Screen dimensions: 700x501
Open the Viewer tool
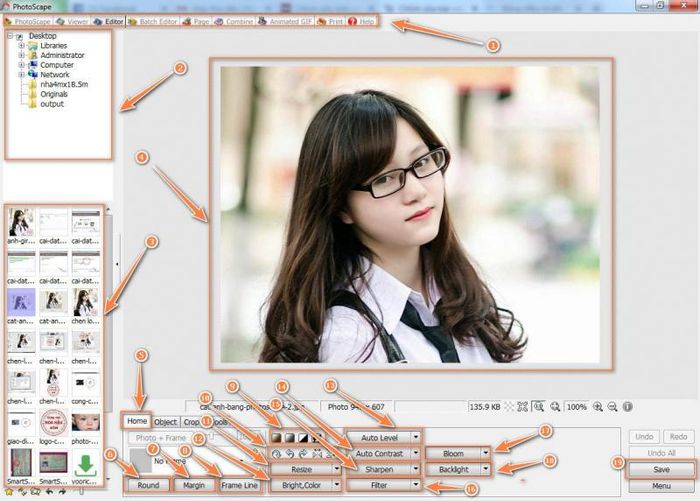pyautogui.click(x=72, y=20)
